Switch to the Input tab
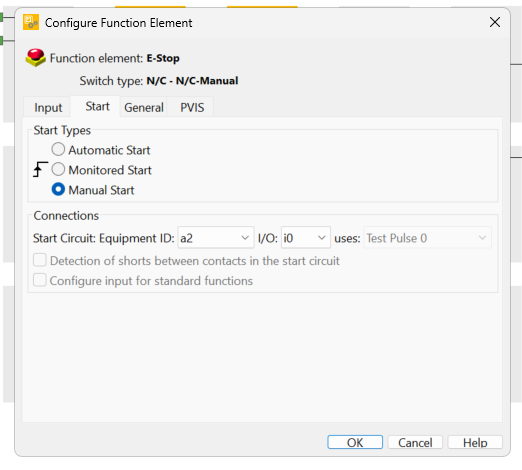 [x=48, y=107]
